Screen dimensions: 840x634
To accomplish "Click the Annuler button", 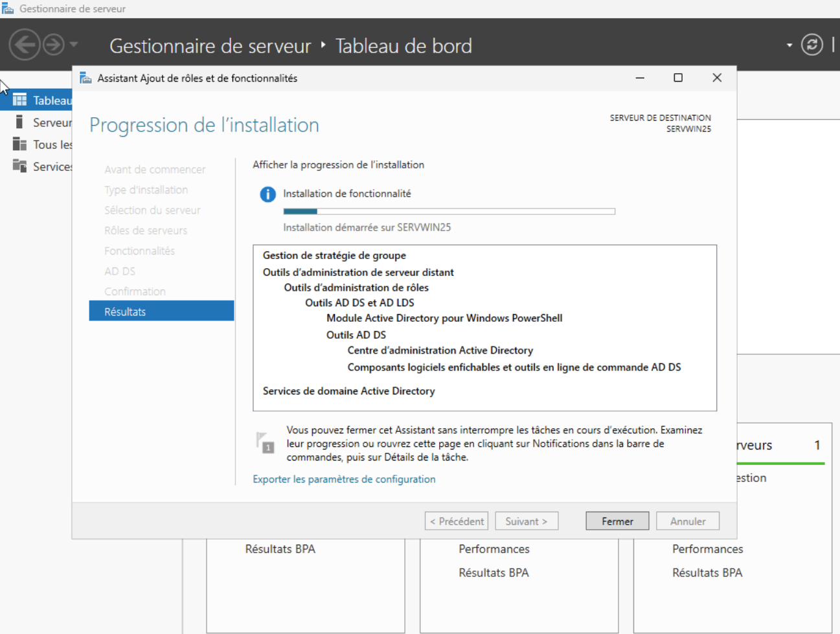I will coord(687,521).
